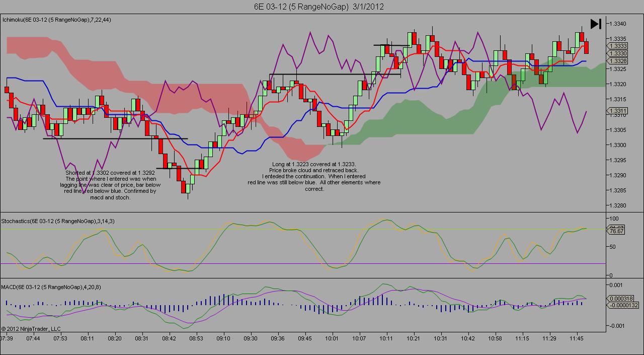Click the 08:31 time axis label

pos(142,339)
